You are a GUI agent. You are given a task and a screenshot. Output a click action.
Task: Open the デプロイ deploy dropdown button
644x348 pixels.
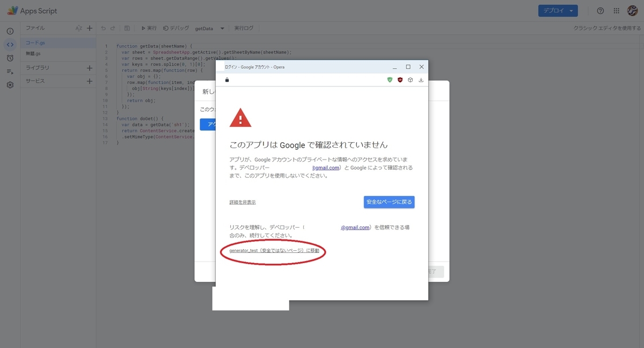(558, 11)
